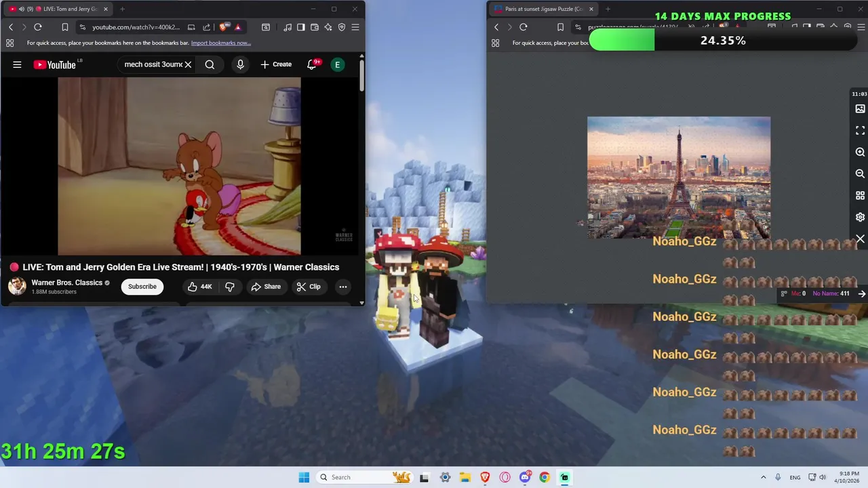This screenshot has height=488, width=868.
Task: Click Import bookmarks now link
Action: point(221,43)
